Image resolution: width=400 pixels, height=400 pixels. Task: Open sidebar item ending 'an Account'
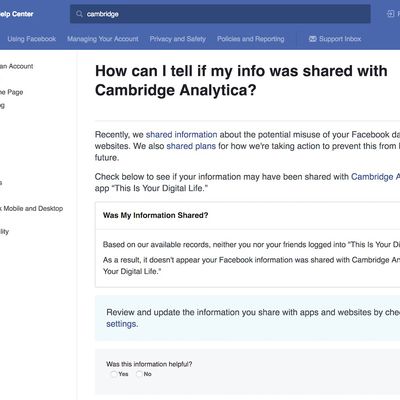pyautogui.click(x=17, y=66)
